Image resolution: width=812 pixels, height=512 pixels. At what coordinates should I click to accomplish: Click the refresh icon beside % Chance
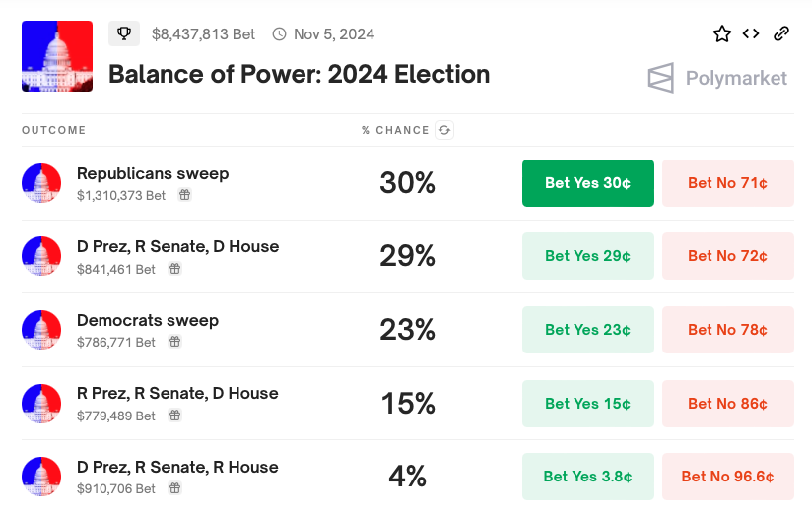[444, 130]
